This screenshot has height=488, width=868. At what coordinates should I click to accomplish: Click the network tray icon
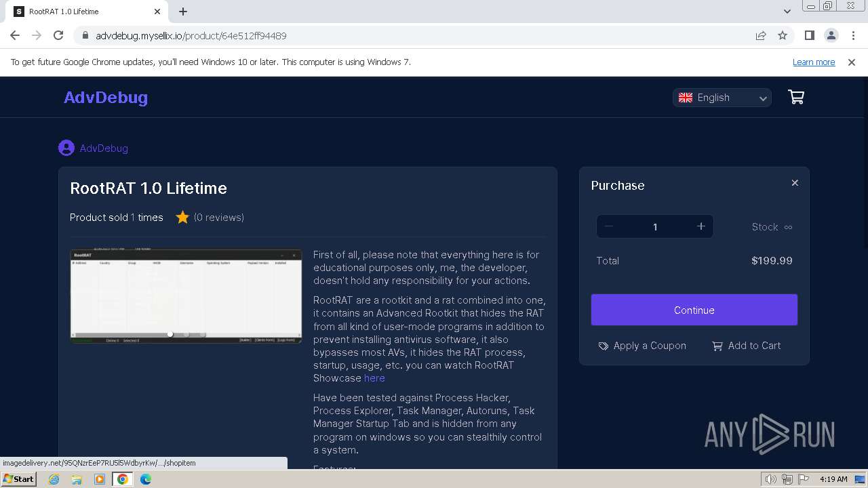point(787,479)
